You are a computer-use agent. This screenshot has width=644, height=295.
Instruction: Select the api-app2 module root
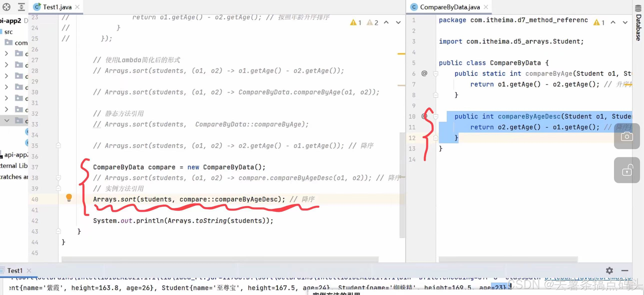10,20
